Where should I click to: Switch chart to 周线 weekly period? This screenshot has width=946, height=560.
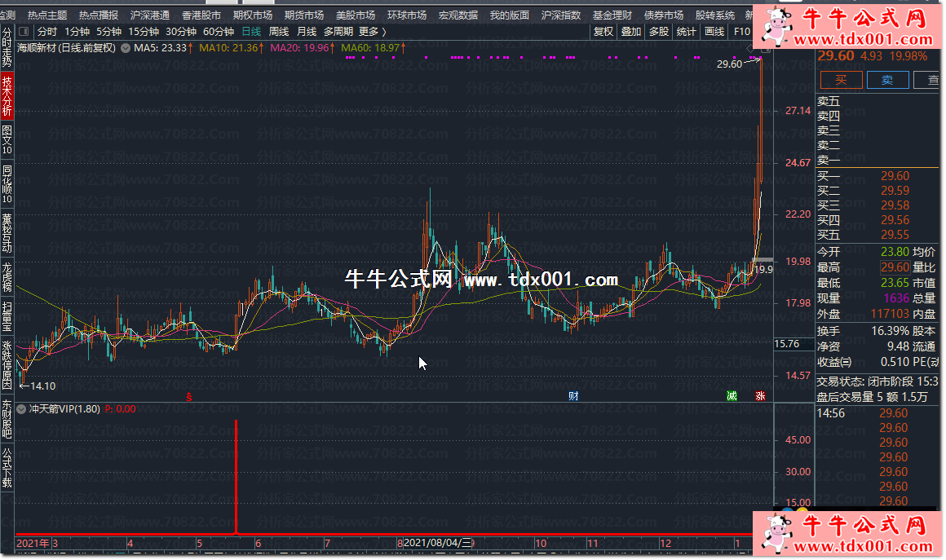[x=279, y=32]
